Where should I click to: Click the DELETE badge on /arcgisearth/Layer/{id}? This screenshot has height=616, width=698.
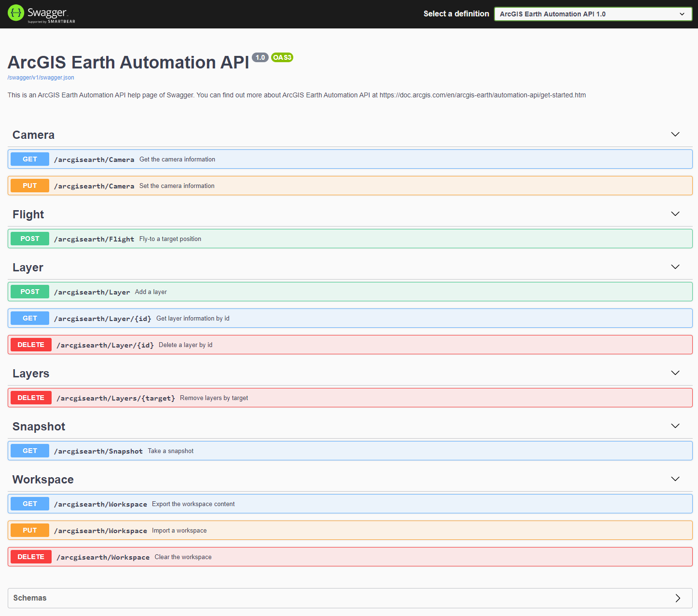tap(31, 344)
